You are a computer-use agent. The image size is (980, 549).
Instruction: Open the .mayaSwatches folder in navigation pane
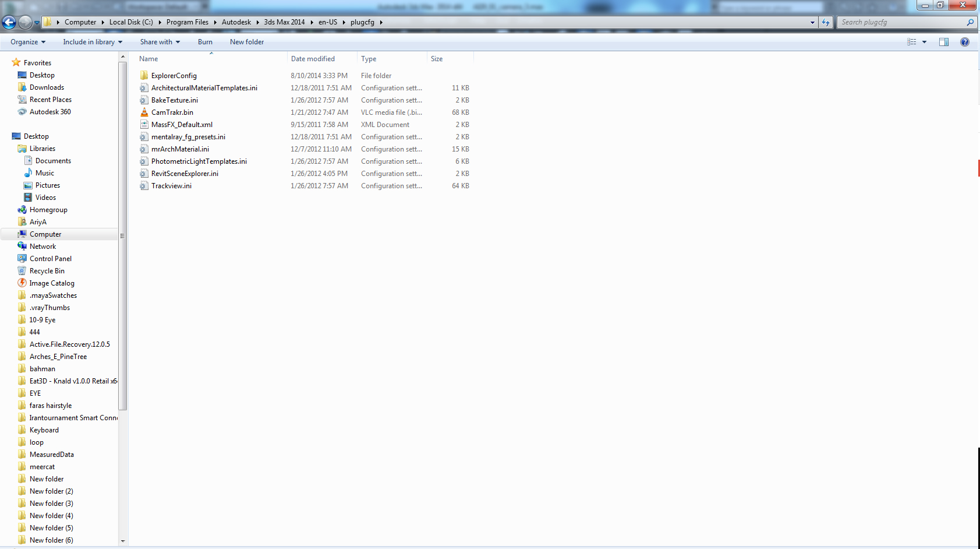(53, 295)
